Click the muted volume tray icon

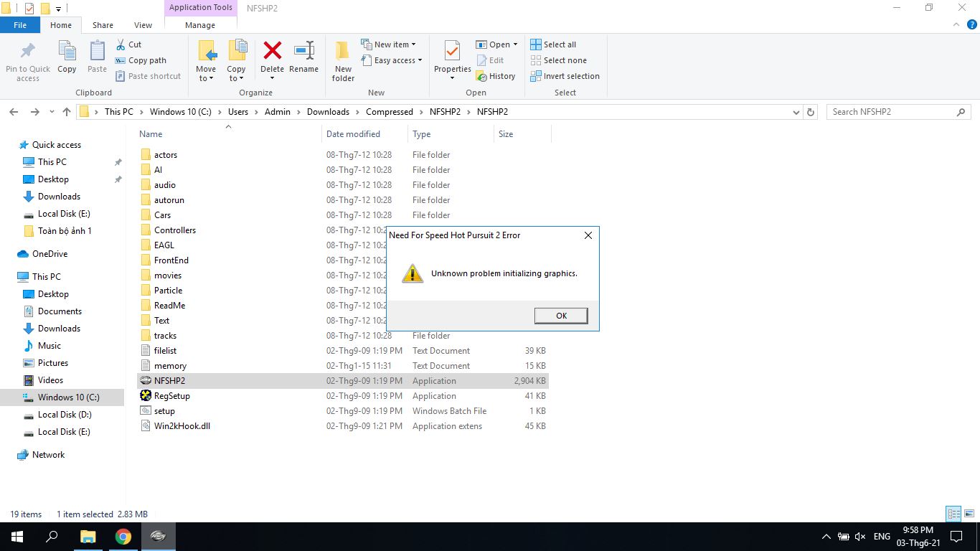click(860, 537)
